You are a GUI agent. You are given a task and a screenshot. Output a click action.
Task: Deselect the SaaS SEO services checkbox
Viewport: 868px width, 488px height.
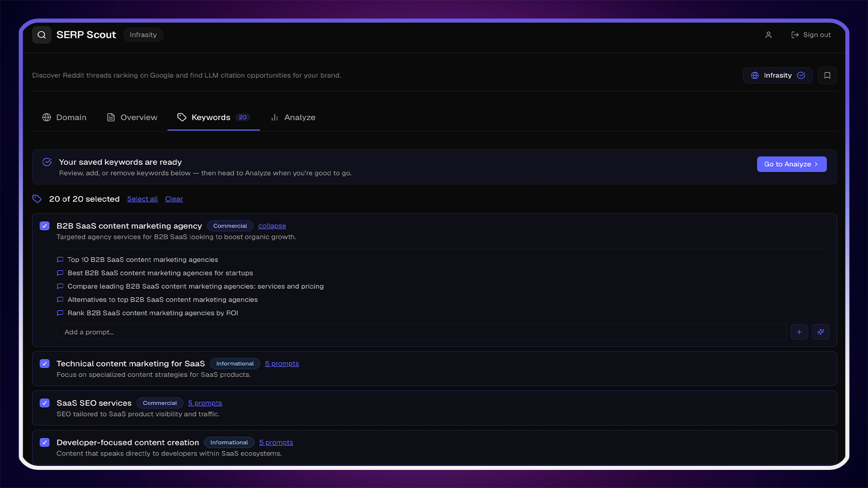point(45,403)
